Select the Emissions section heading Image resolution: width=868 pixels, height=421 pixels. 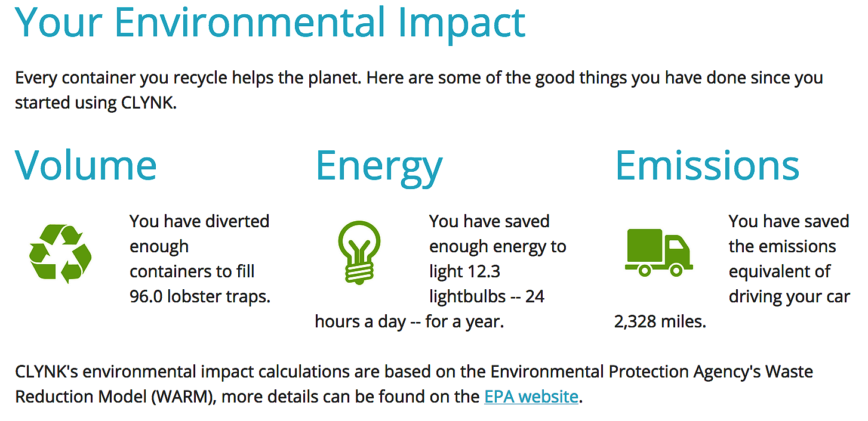point(707,165)
